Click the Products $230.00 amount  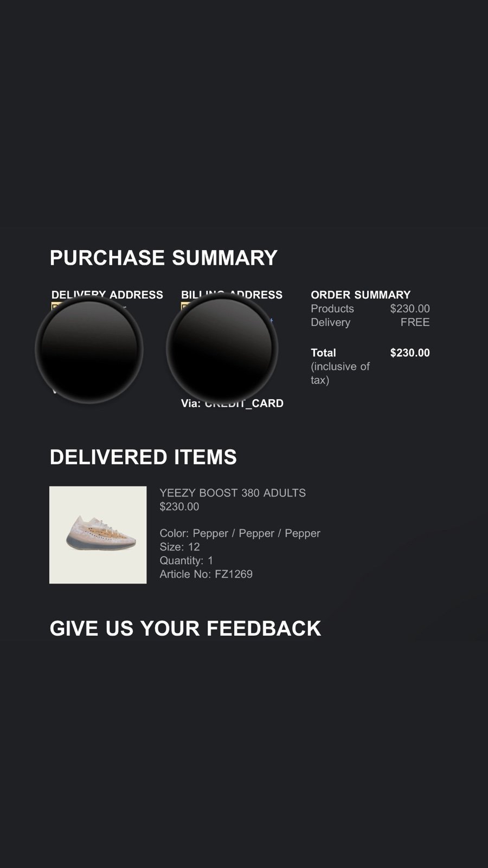(x=410, y=309)
